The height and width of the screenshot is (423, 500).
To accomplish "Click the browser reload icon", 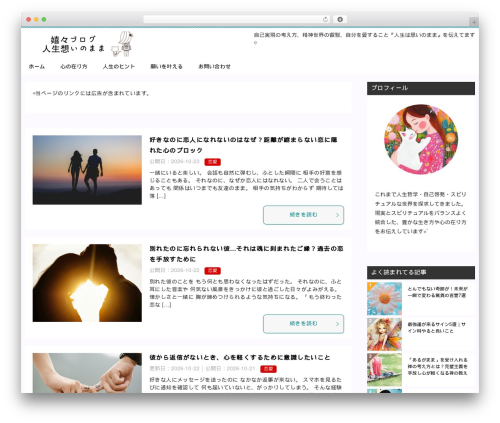I will tap(325, 19).
